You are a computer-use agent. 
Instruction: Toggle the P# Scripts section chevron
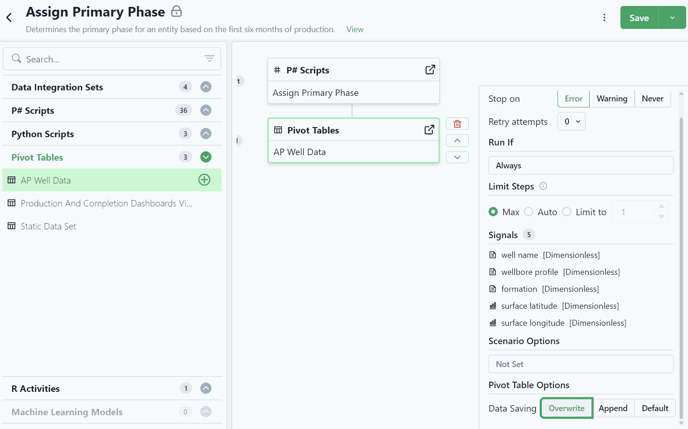206,110
